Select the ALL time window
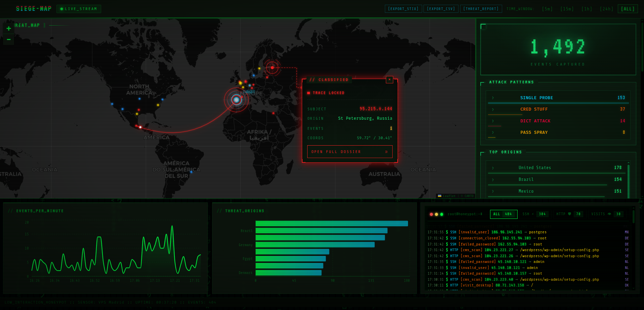This screenshot has height=310, width=644. pyautogui.click(x=628, y=9)
